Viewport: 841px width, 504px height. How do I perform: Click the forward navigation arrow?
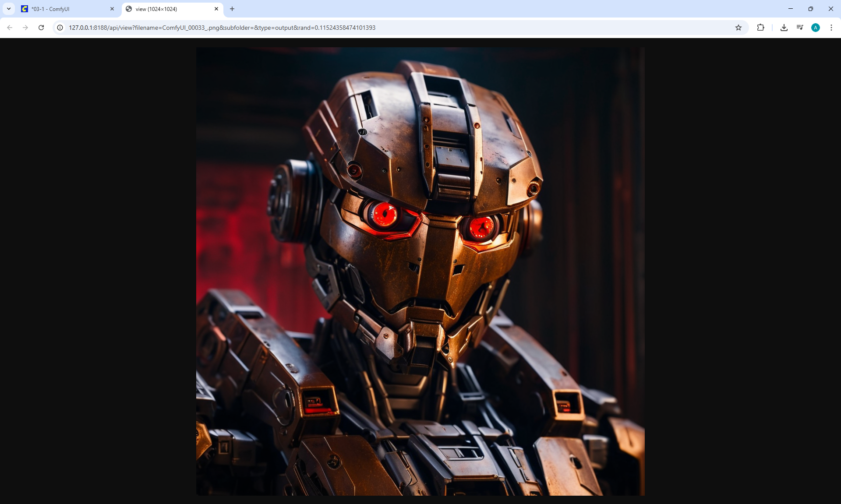coord(25,28)
